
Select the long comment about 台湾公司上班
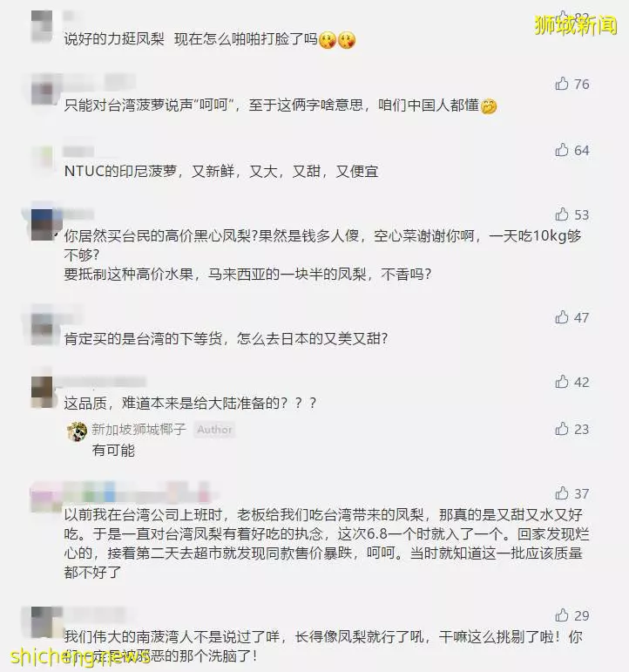327,543
